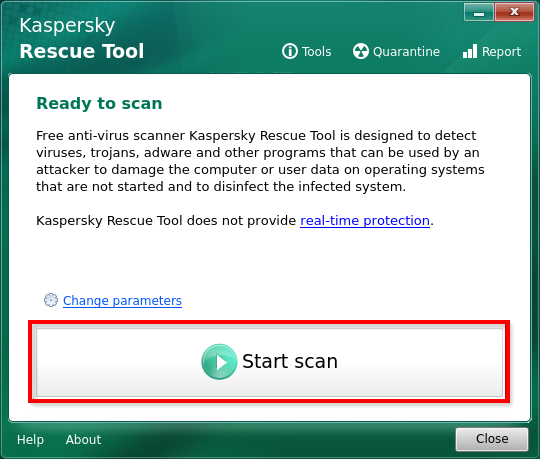The image size is (540, 459).
Task: Follow the real-time protection hyperlink
Action: (x=365, y=221)
